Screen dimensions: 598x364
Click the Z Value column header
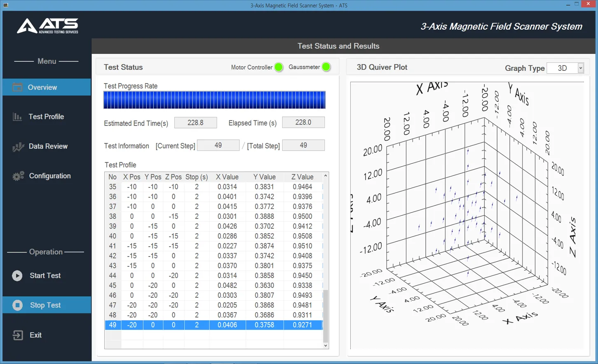point(303,177)
